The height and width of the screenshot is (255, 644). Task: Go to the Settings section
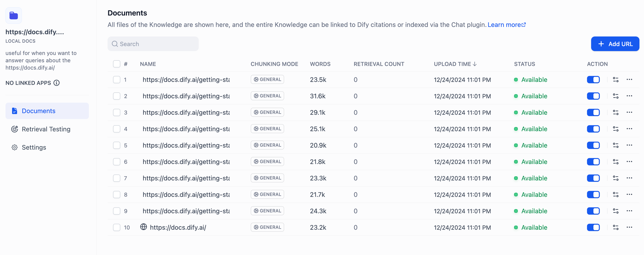coord(34,147)
